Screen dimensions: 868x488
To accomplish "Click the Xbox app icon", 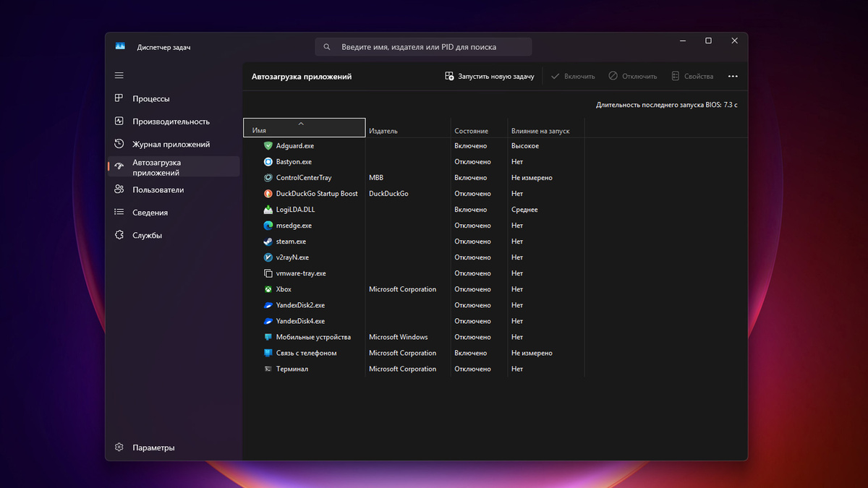I will click(x=268, y=289).
